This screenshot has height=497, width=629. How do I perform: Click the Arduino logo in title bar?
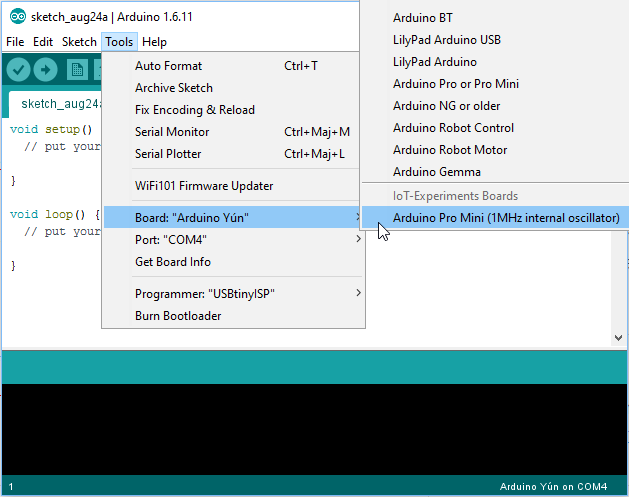pyautogui.click(x=18, y=16)
